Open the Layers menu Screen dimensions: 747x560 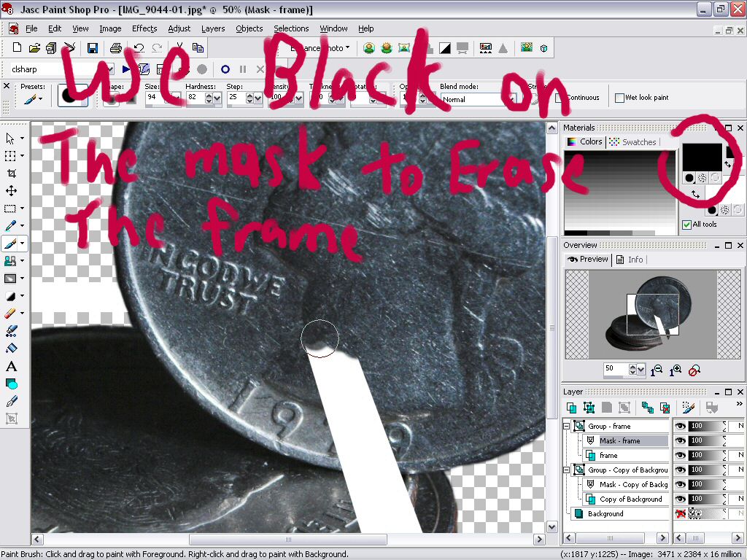213,28
